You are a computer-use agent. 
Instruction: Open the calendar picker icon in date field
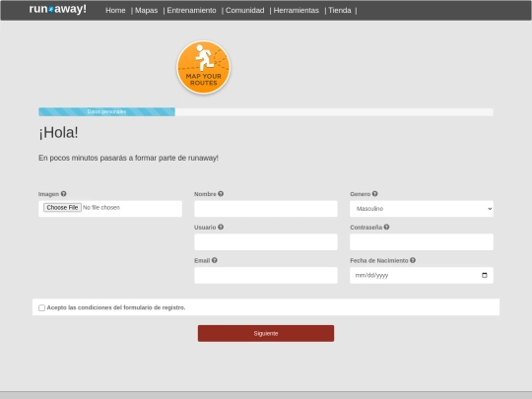pyautogui.click(x=485, y=275)
